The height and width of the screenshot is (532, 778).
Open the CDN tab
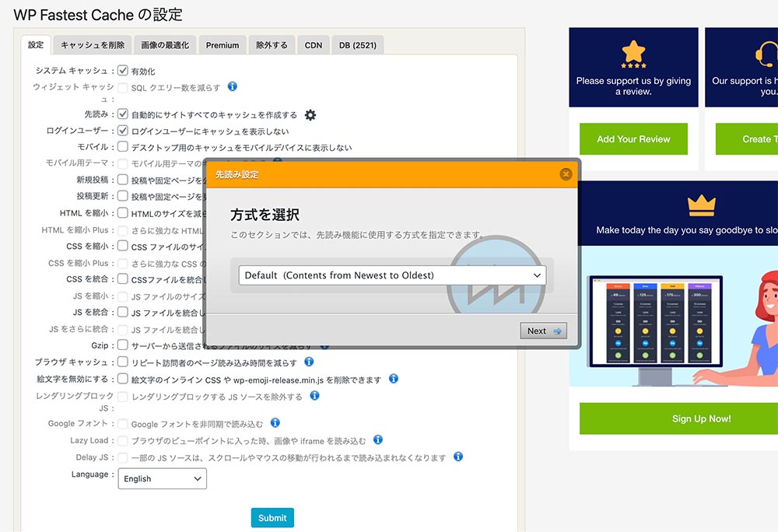[x=314, y=45]
